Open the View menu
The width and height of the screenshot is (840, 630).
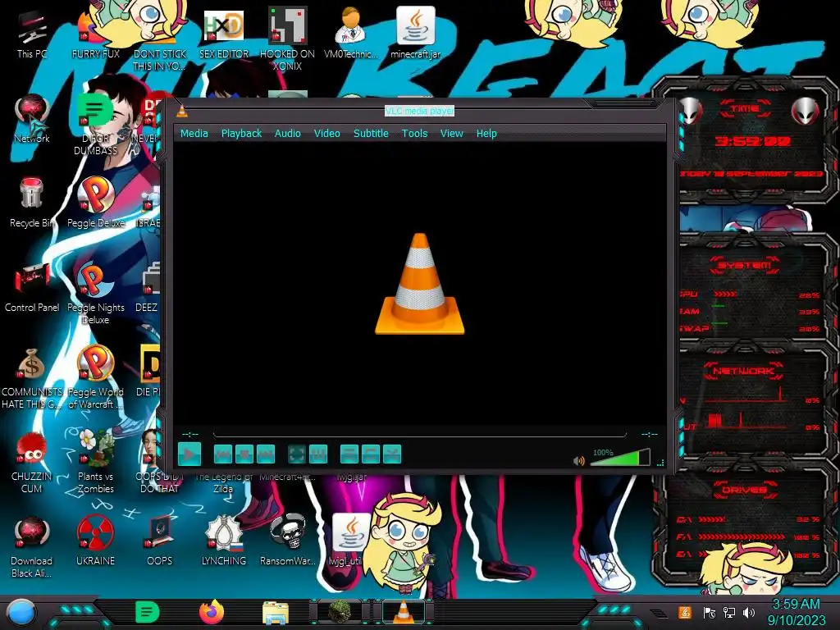(452, 134)
